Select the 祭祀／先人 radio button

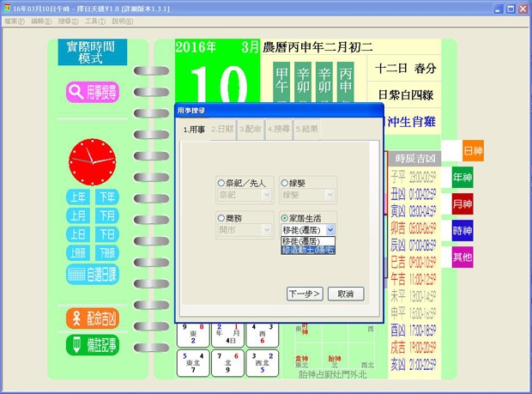point(221,183)
